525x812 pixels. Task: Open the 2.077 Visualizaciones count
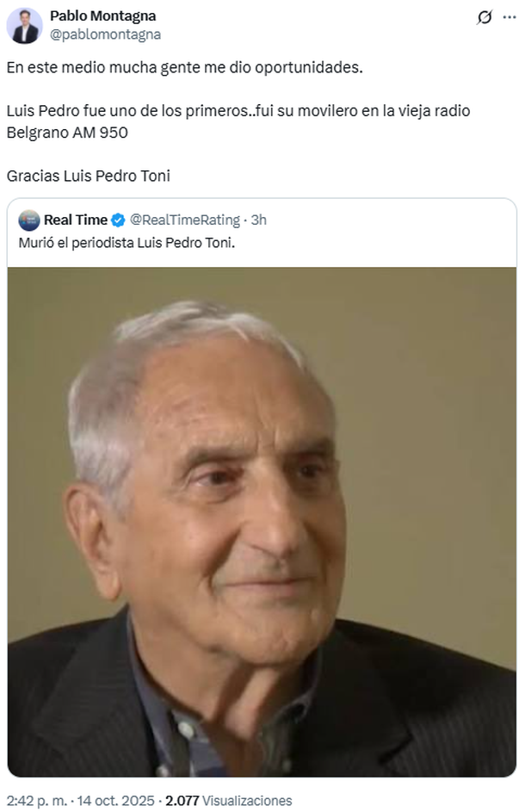pyautogui.click(x=228, y=801)
